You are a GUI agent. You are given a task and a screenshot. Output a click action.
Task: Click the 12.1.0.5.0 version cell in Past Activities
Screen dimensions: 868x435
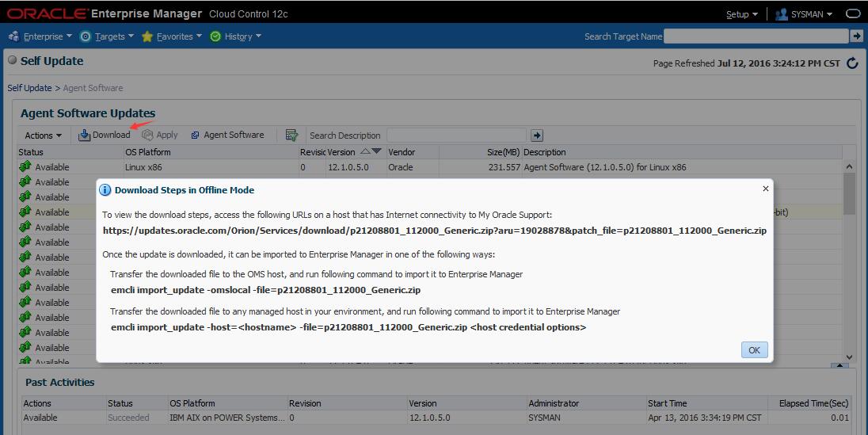click(x=429, y=418)
